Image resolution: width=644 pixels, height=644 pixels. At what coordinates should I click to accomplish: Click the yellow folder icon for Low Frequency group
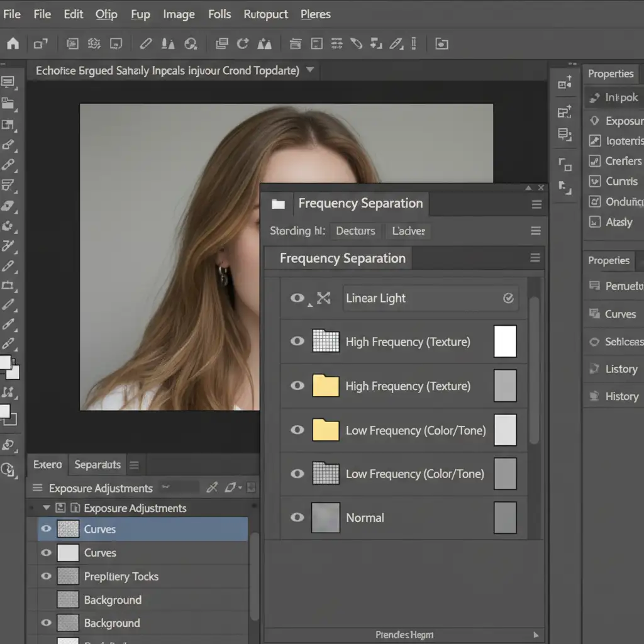point(326,430)
